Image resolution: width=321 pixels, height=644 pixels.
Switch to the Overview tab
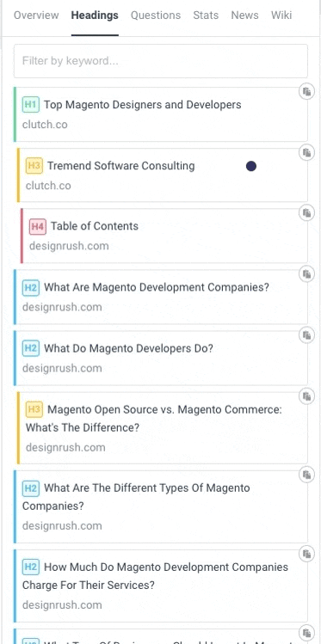[x=36, y=15]
